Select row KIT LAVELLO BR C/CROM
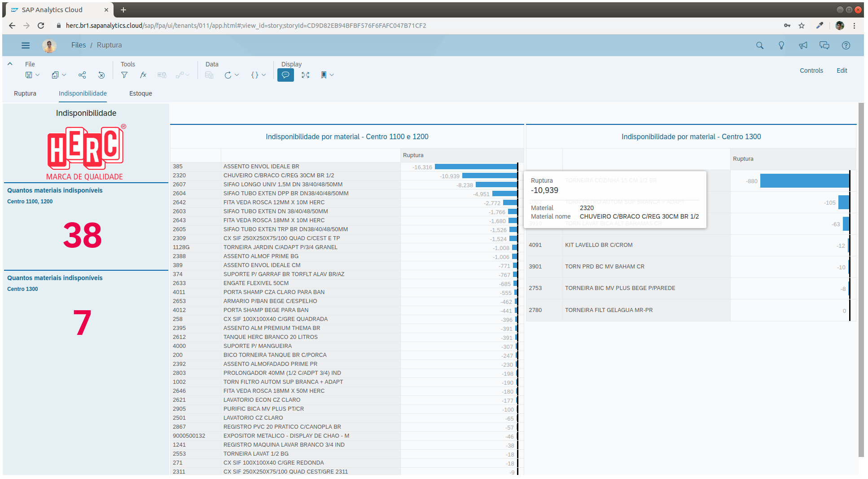The height and width of the screenshot is (479, 868). point(691,245)
